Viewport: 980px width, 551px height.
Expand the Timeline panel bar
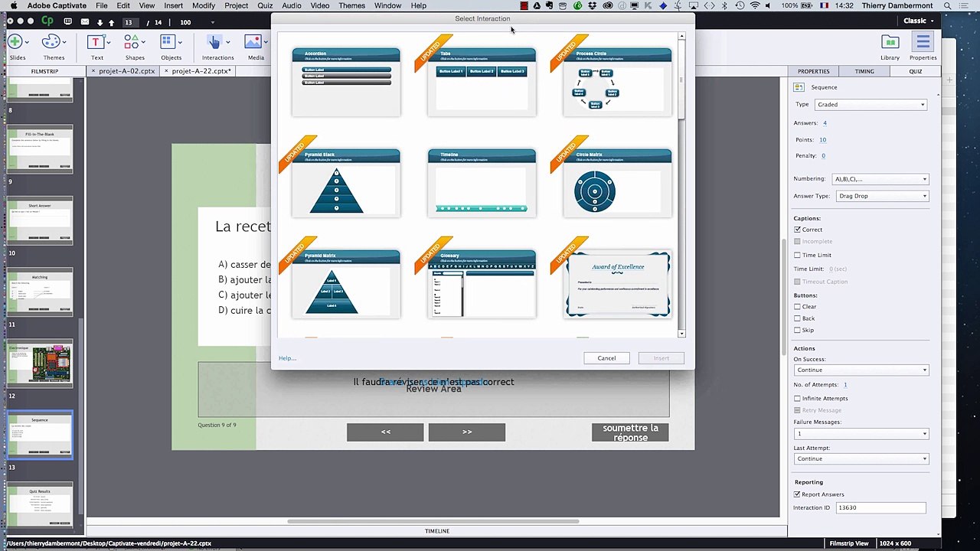click(x=437, y=531)
